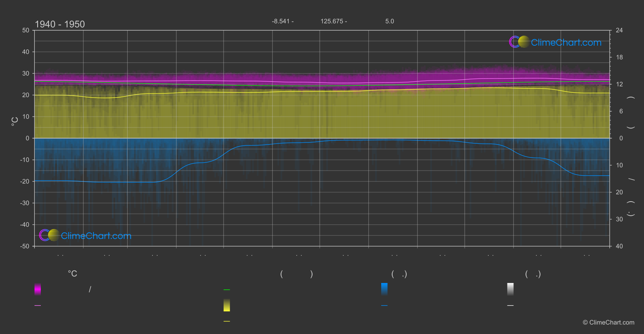Click the °C label on left axis

(15, 121)
